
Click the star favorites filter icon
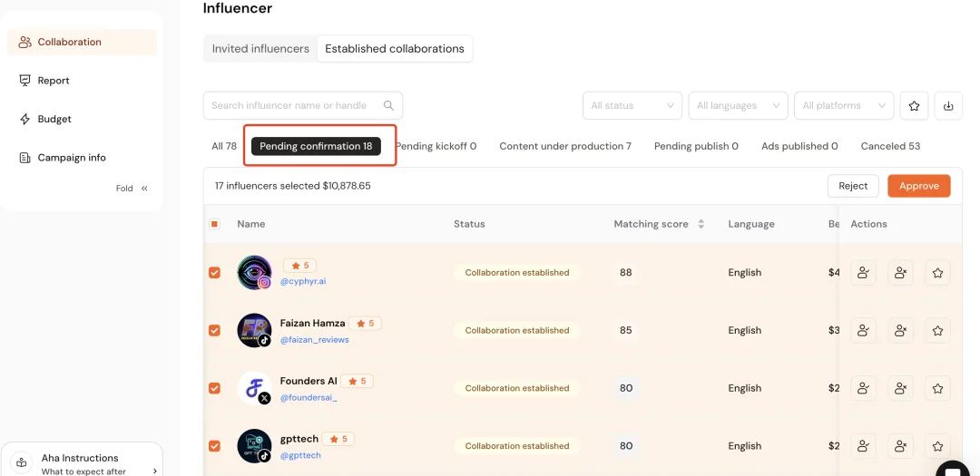click(914, 106)
